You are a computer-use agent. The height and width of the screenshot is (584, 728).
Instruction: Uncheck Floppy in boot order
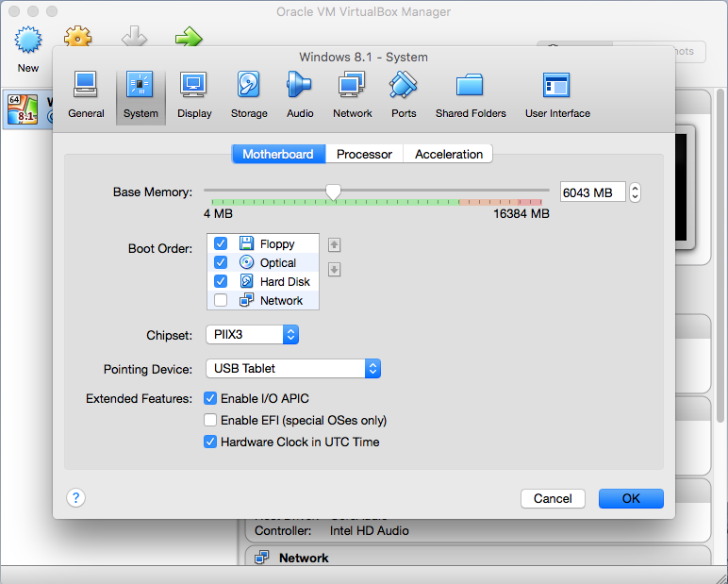tap(221, 243)
